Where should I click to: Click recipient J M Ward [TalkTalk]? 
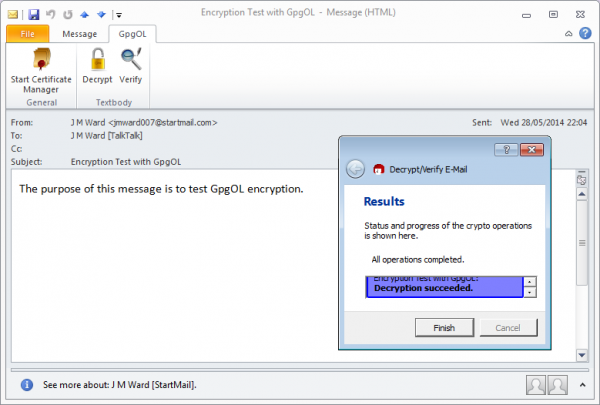click(x=106, y=136)
